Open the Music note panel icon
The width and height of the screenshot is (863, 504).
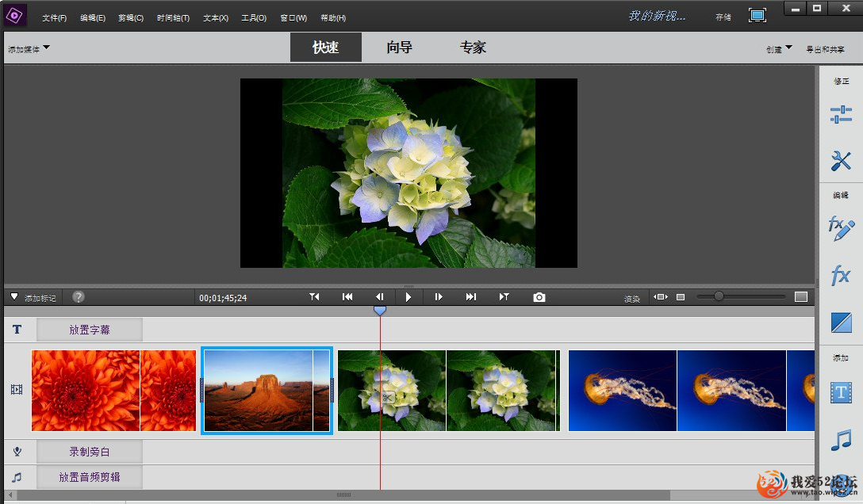(x=841, y=441)
